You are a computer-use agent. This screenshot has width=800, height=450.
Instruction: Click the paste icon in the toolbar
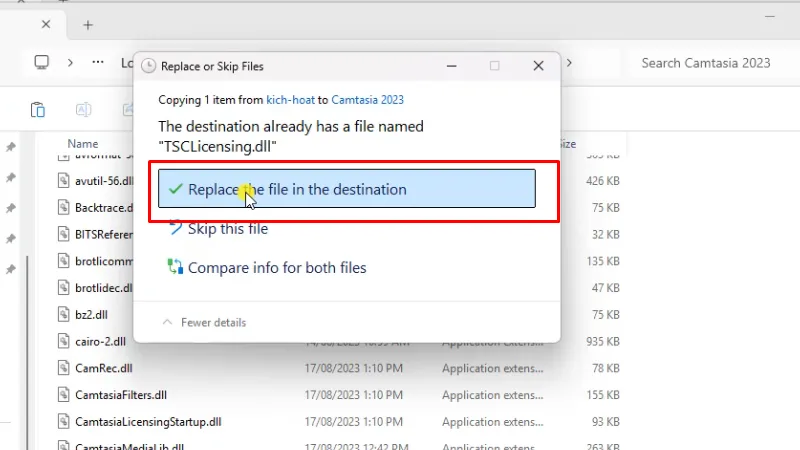point(38,110)
